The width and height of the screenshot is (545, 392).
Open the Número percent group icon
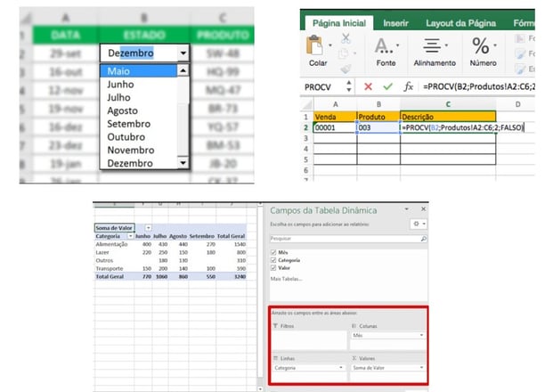tap(481, 45)
